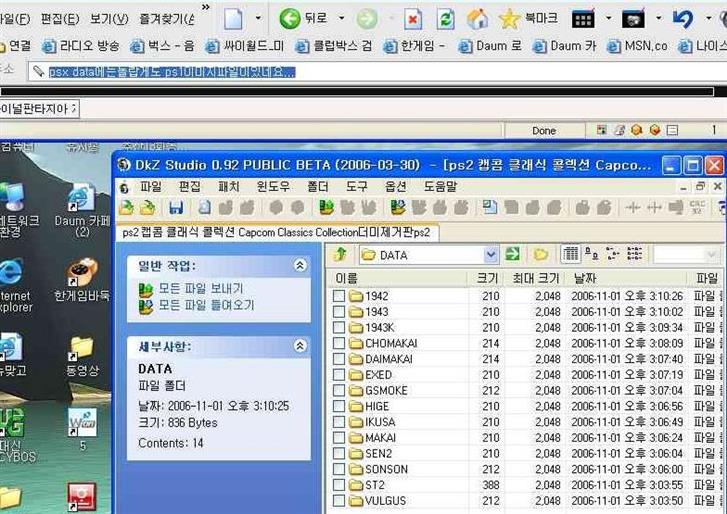Viewport: 727px width, 514px height.
Task: Go to browser Home icon
Action: [478, 19]
